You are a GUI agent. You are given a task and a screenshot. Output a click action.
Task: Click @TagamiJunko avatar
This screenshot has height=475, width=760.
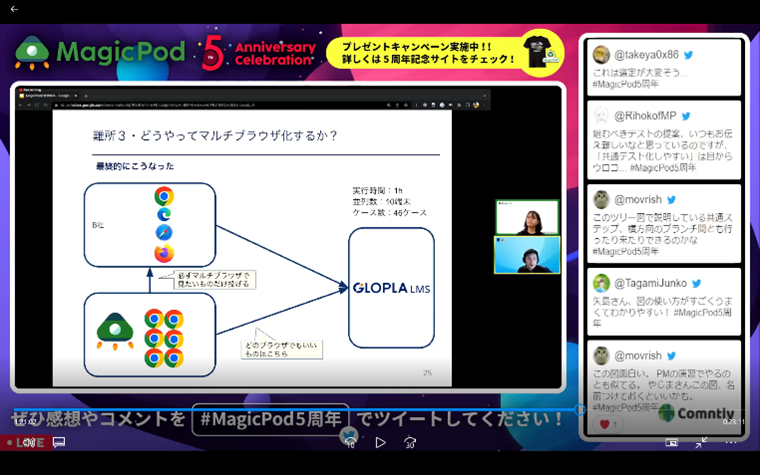click(602, 283)
